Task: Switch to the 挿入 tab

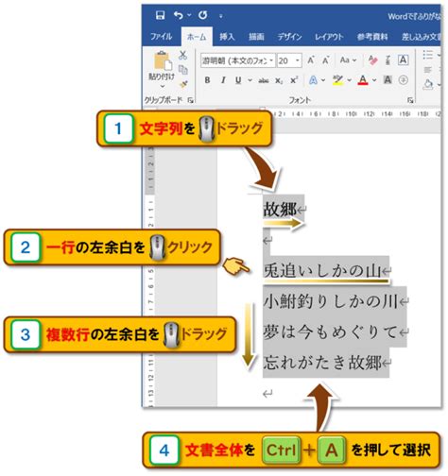Action: tap(227, 37)
